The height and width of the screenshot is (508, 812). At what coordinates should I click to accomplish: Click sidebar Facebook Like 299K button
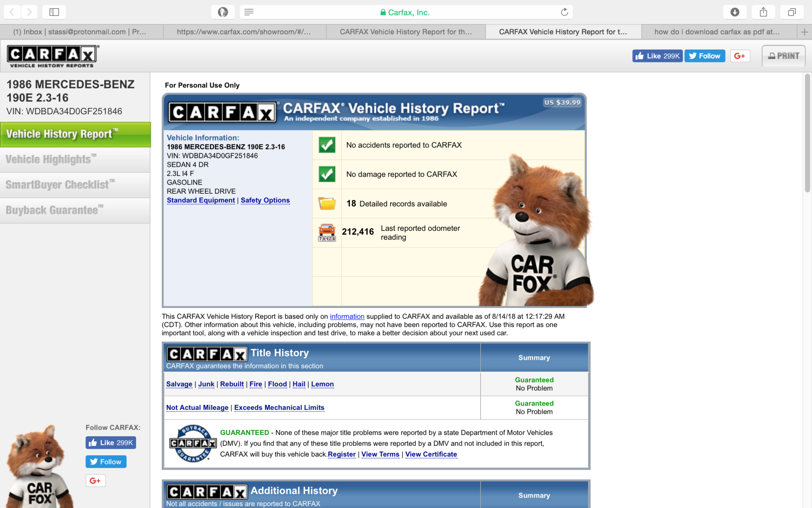pos(111,443)
